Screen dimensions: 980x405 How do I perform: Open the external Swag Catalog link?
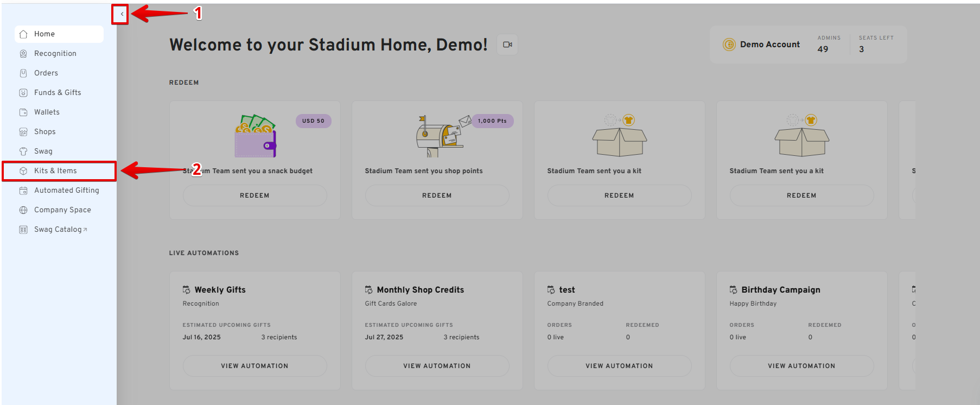tap(60, 230)
